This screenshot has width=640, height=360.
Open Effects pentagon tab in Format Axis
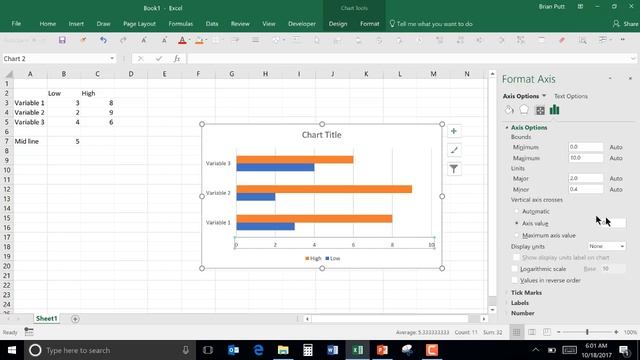[x=524, y=110]
